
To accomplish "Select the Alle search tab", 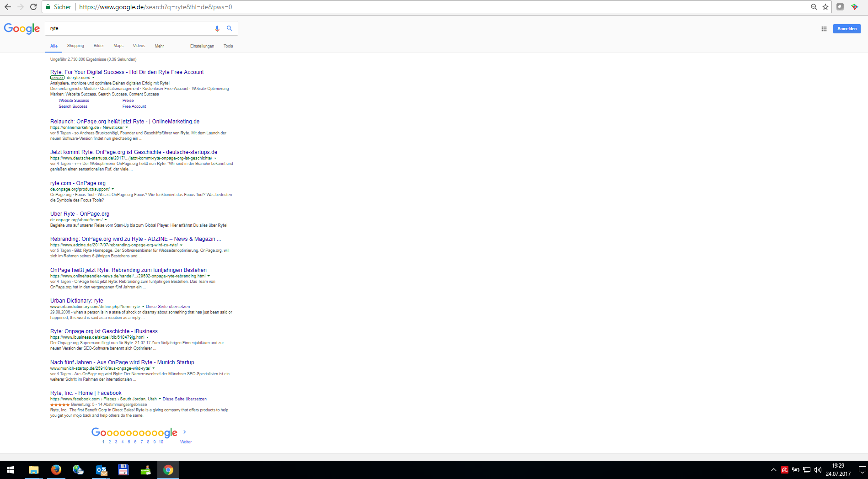I will tap(54, 46).
